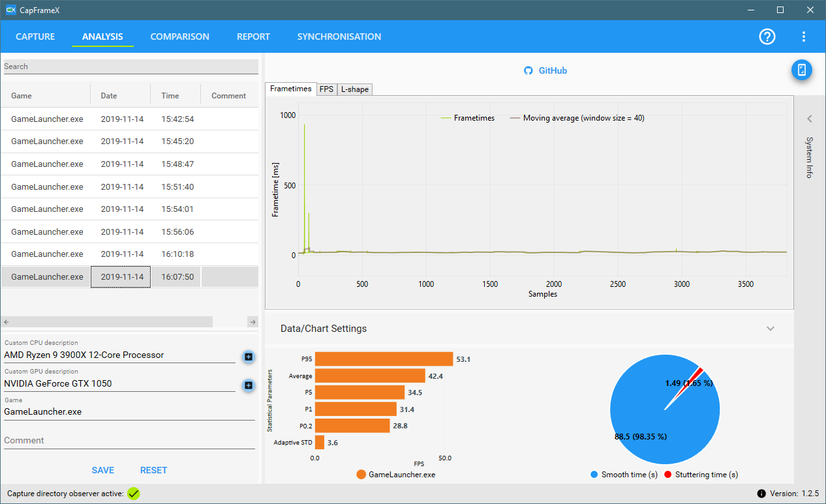Image resolution: width=826 pixels, height=504 pixels.
Task: Select the record captured at 16:07:50
Action: (130, 276)
